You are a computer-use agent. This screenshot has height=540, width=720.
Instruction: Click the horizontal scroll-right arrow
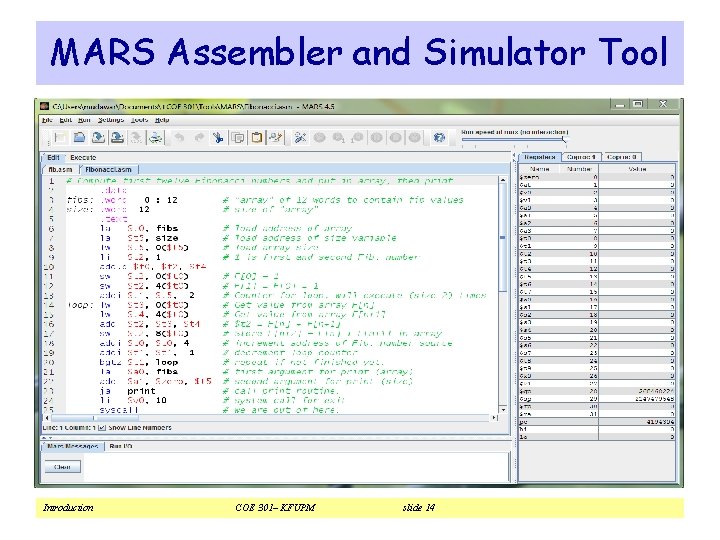coord(495,418)
